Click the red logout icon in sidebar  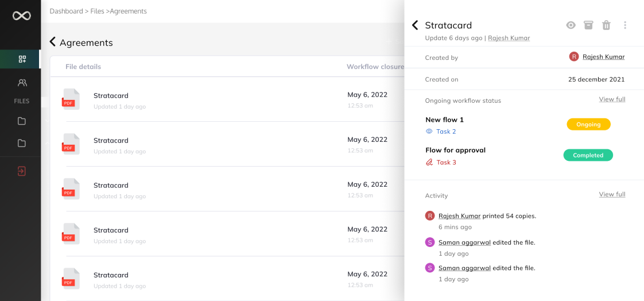point(22,171)
